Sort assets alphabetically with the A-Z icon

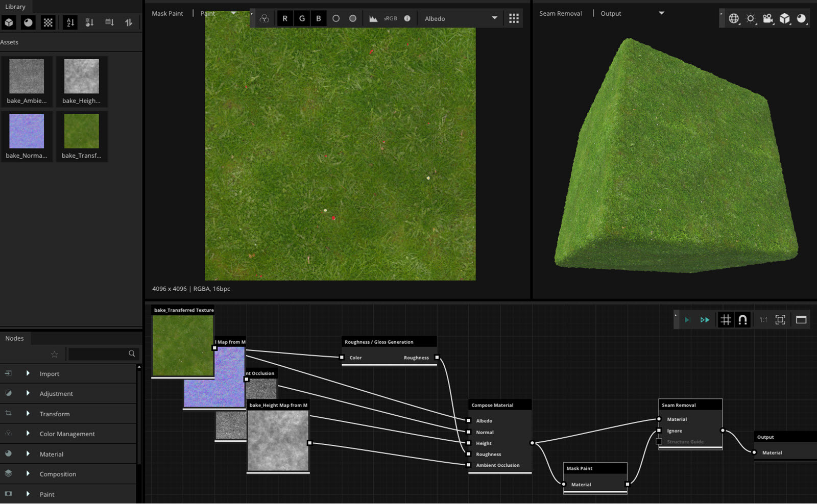[69, 22]
